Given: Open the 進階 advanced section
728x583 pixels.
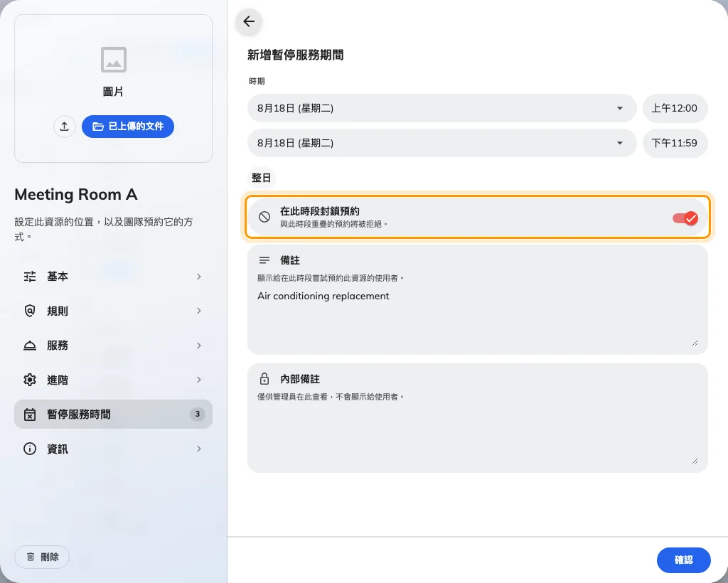Looking at the screenshot, I should pos(113,380).
